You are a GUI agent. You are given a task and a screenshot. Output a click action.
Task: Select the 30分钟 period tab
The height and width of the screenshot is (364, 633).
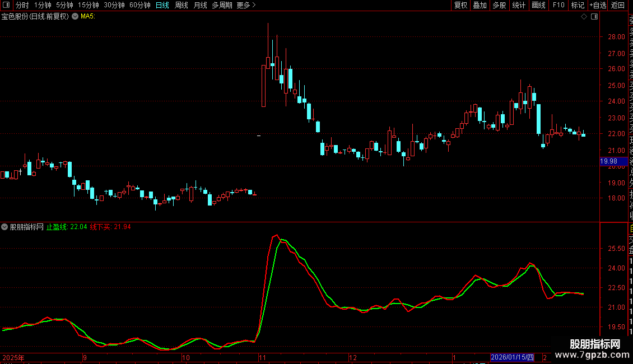coord(114,5)
